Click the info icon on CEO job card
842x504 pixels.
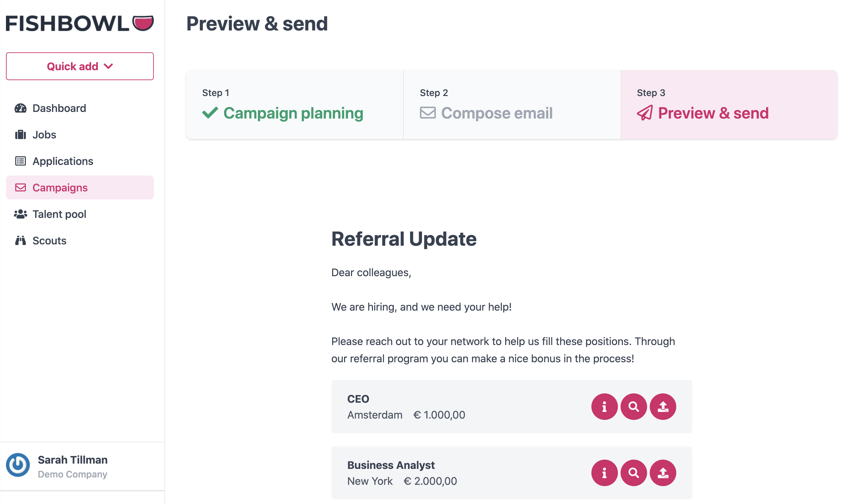click(x=604, y=407)
